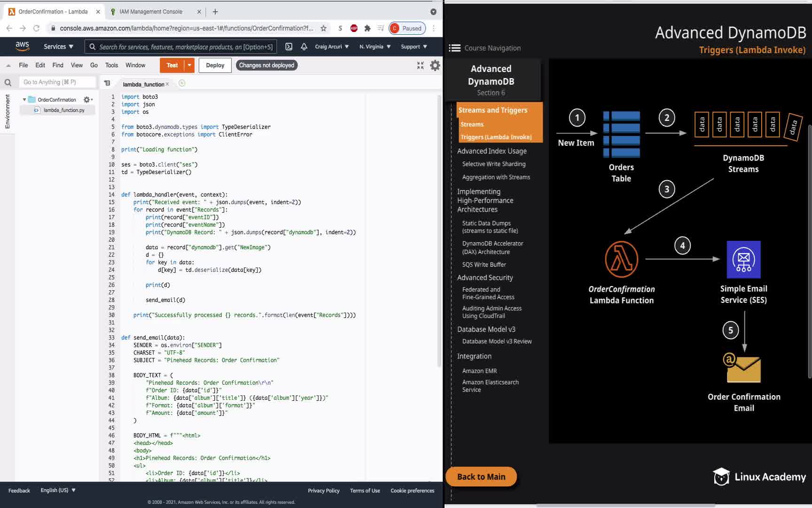812x508 pixels.
Task: Click the orange Test button
Action: pyautogui.click(x=172, y=65)
